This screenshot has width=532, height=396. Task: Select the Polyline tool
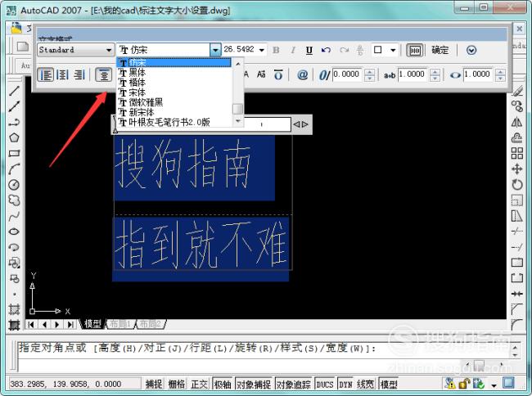14,122
